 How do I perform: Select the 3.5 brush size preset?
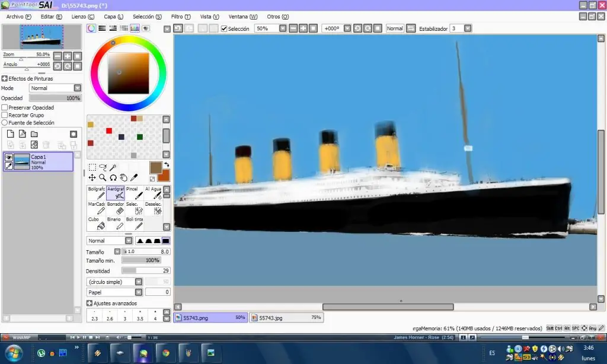pos(140,315)
